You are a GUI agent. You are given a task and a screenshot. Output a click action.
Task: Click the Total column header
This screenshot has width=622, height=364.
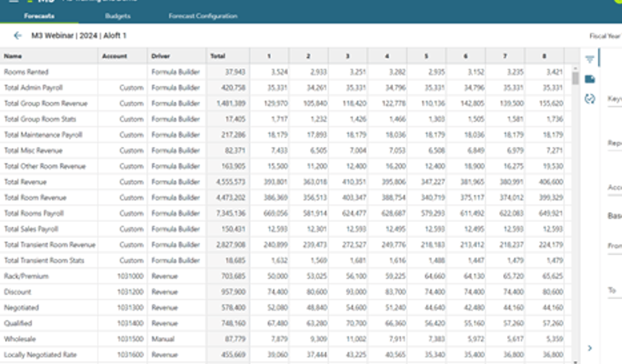tap(218, 56)
